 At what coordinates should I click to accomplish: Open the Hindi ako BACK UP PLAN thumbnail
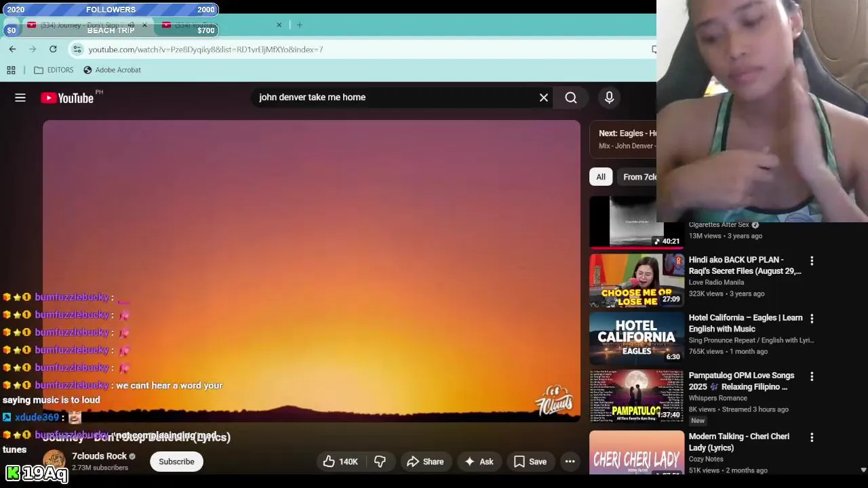637,280
